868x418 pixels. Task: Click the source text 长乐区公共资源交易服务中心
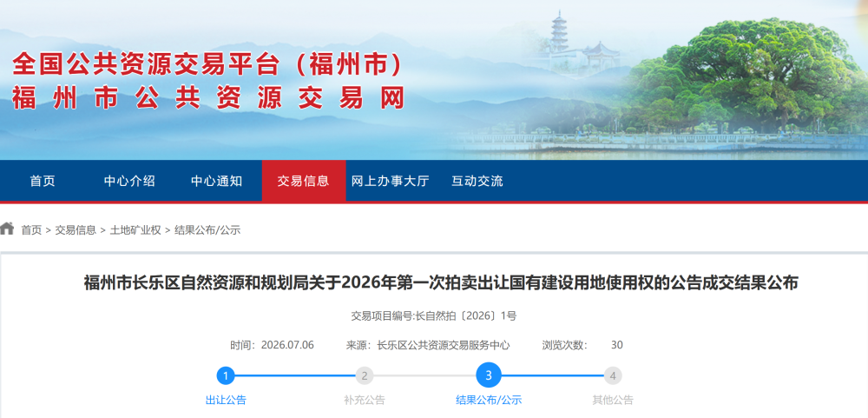(x=444, y=345)
